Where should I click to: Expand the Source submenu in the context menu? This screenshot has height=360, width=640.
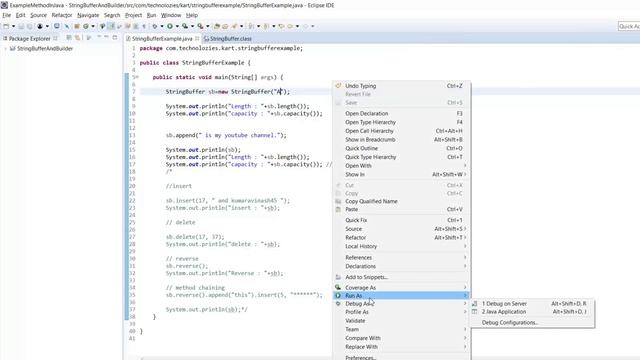[402, 229]
